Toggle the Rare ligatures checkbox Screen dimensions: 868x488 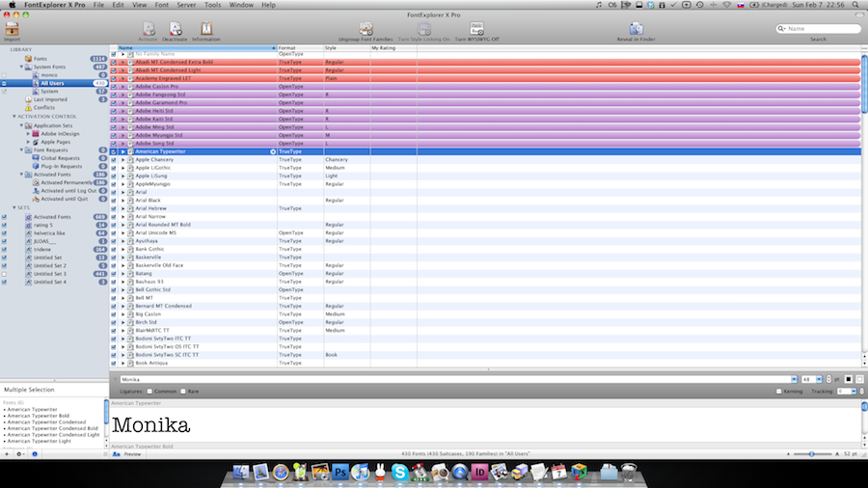tap(183, 392)
